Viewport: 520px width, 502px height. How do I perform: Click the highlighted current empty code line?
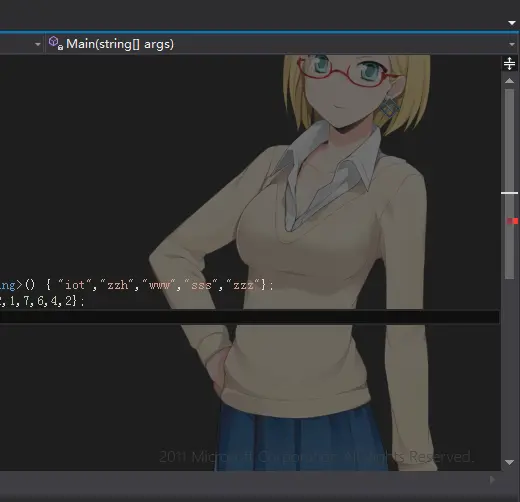click(250, 317)
